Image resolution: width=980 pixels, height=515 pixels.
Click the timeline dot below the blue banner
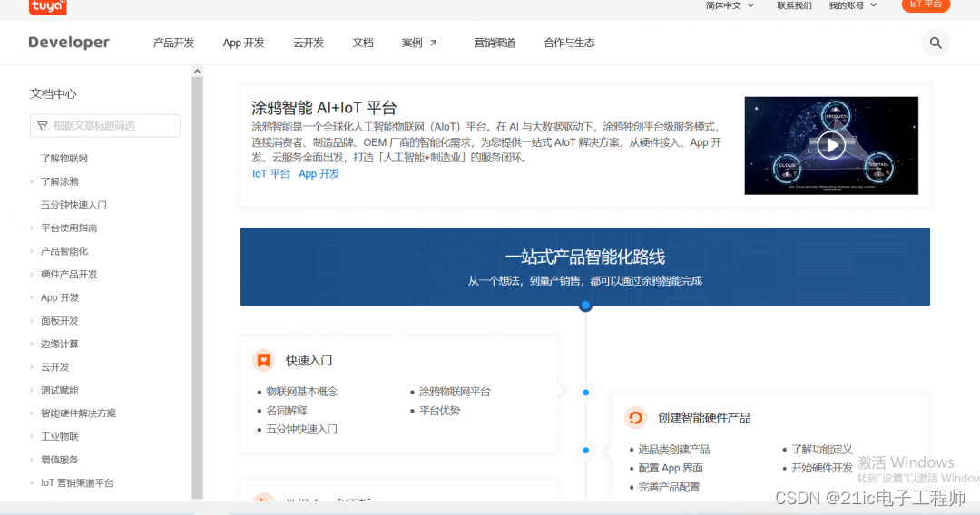585,306
